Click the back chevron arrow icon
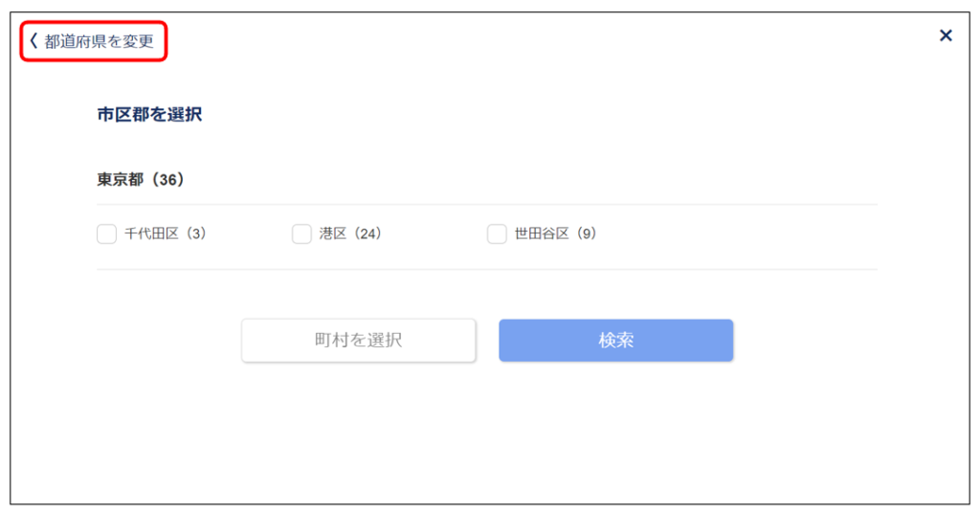 [33, 41]
